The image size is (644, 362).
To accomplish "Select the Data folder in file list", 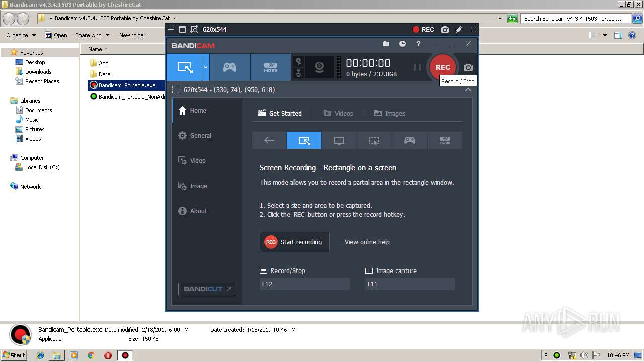I will 100,74.
